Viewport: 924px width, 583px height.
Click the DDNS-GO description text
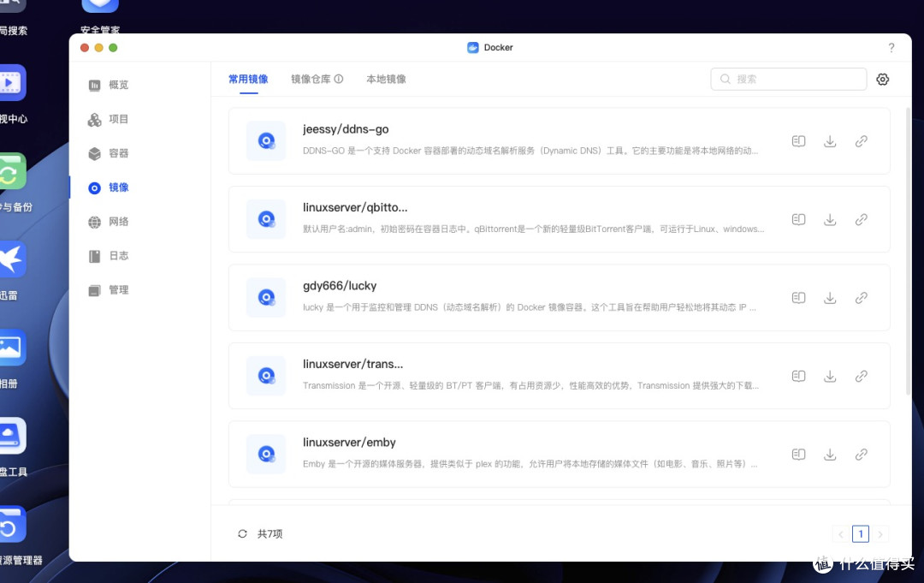530,151
